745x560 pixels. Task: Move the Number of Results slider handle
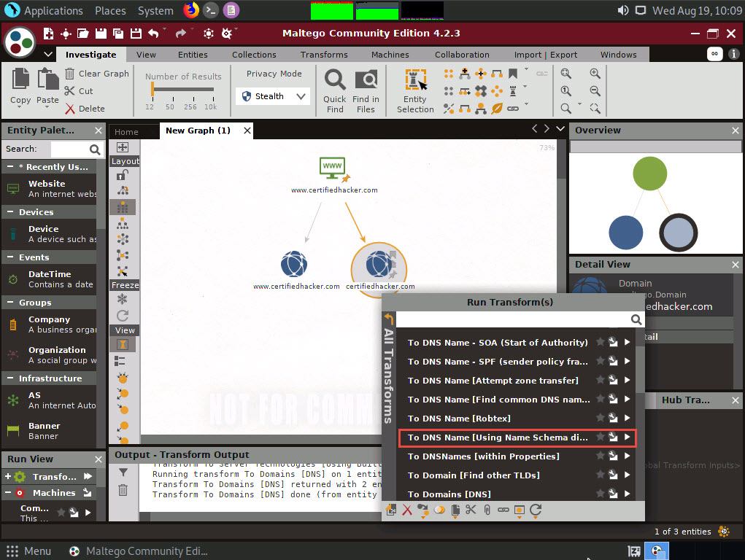(153, 89)
